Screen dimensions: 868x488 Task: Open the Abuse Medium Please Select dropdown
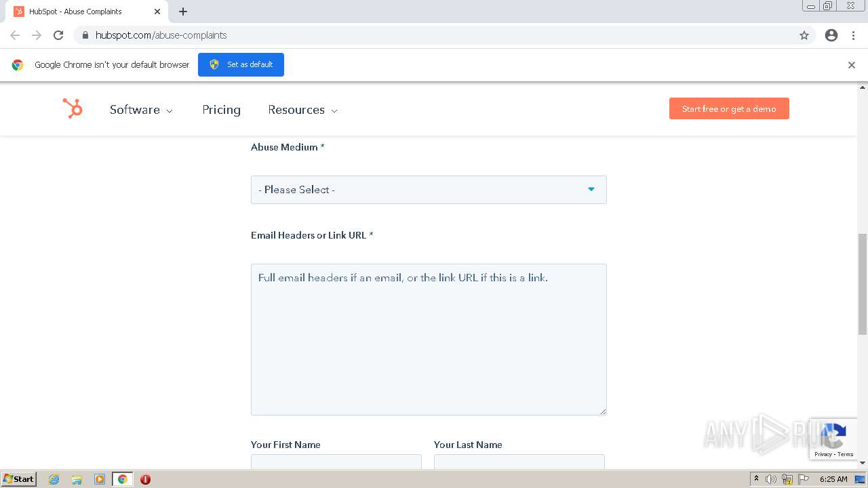coord(429,190)
